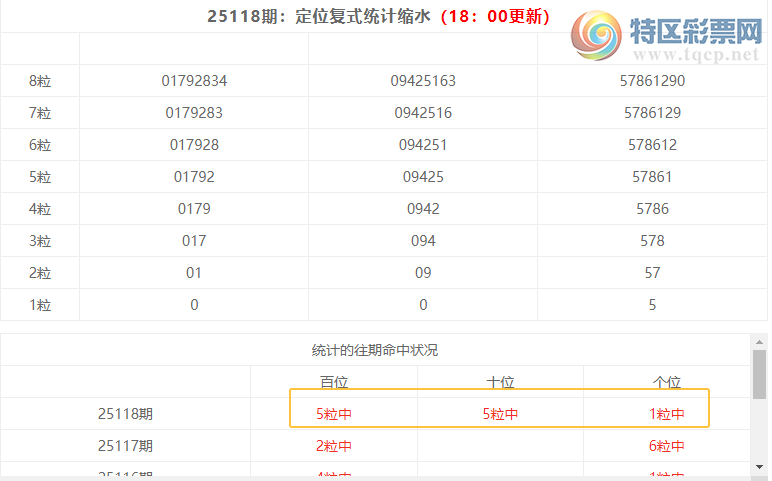Image resolution: width=772 pixels, height=481 pixels.
Task: Select the 十位 column header
Action: point(500,382)
